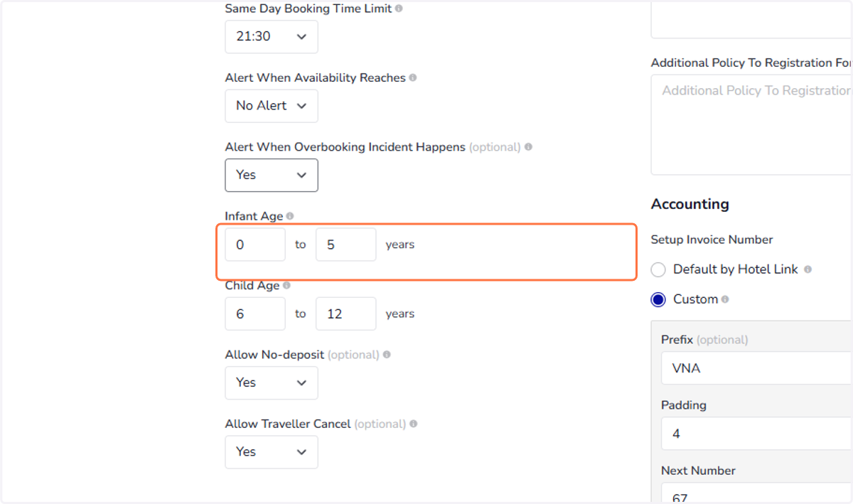This screenshot has height=504, width=853.
Task: Click the Child Age label text
Action: 252,285
